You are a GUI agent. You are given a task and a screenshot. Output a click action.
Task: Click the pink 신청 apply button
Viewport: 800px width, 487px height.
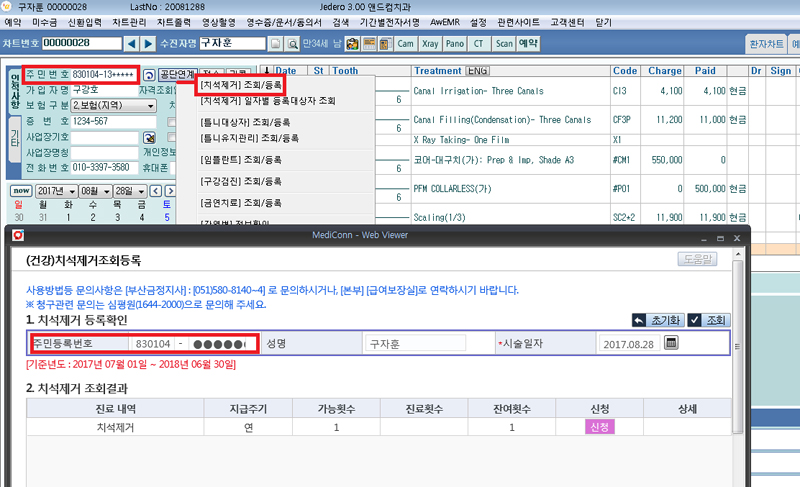pyautogui.click(x=601, y=427)
